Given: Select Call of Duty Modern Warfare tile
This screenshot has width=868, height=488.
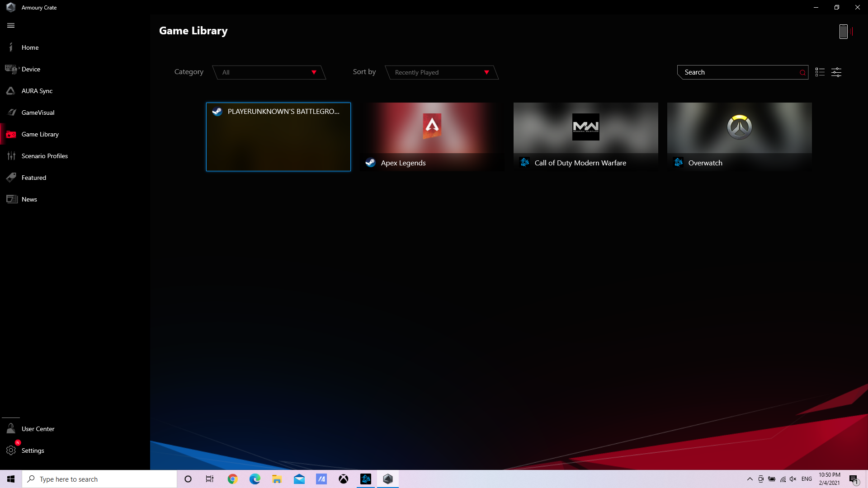Looking at the screenshot, I should pyautogui.click(x=586, y=137).
